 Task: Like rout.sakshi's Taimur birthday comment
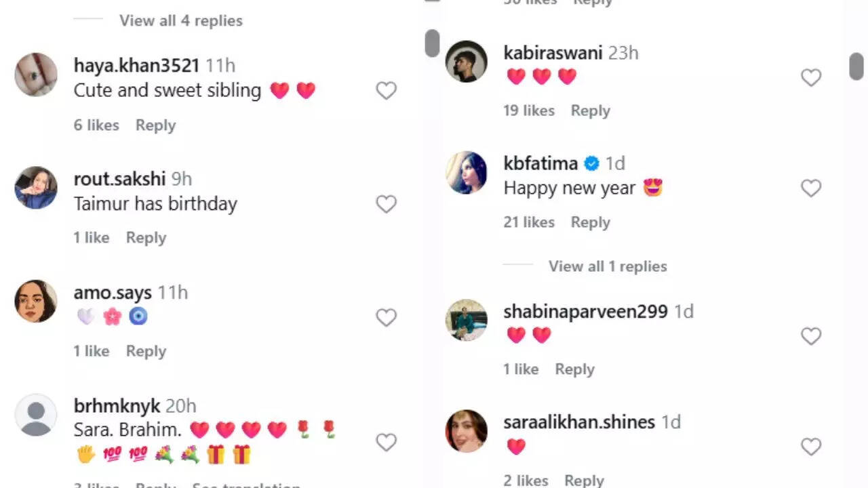tap(386, 204)
